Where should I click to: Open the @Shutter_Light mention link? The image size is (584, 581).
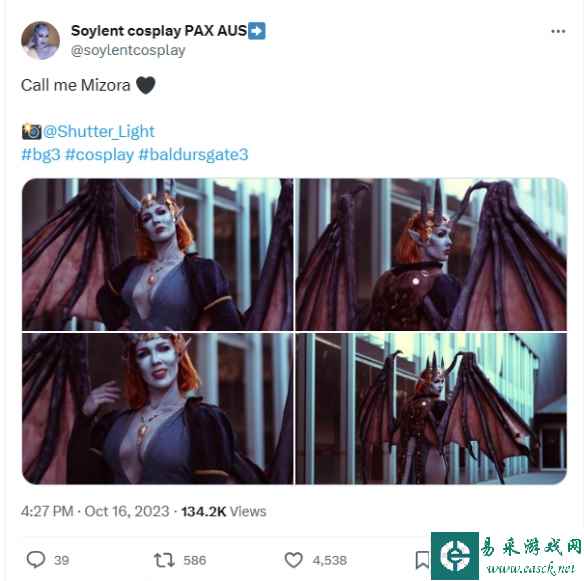tap(98, 131)
